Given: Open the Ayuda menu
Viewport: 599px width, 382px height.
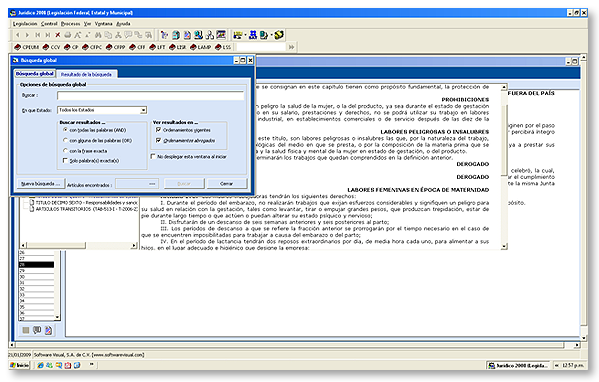Looking at the screenshot, I should pyautogui.click(x=123, y=24).
